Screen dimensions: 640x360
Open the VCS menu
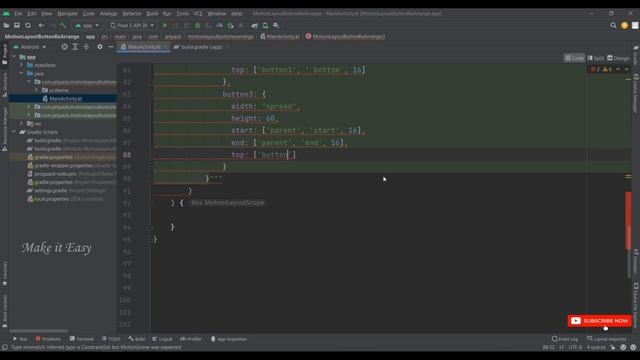[198, 13]
